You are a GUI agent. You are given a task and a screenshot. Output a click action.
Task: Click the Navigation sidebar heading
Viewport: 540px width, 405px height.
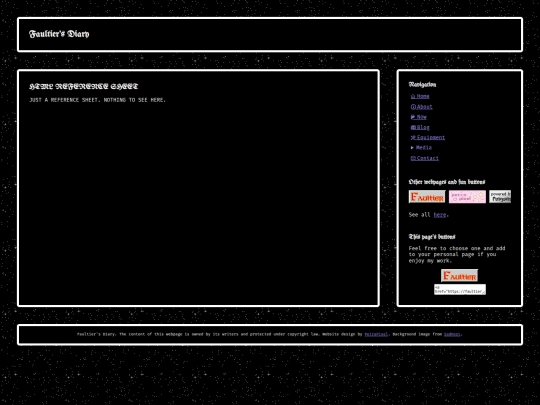coord(422,84)
